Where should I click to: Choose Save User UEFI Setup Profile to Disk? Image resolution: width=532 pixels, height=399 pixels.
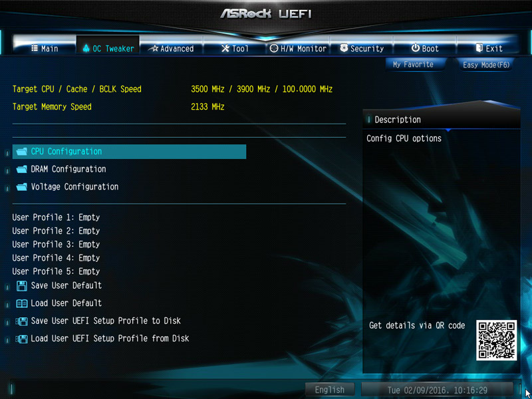106,321
